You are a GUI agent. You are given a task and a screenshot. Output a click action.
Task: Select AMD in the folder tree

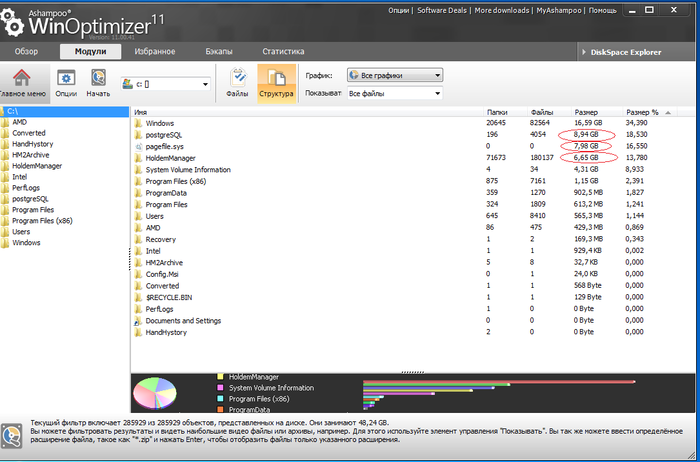[x=19, y=122]
